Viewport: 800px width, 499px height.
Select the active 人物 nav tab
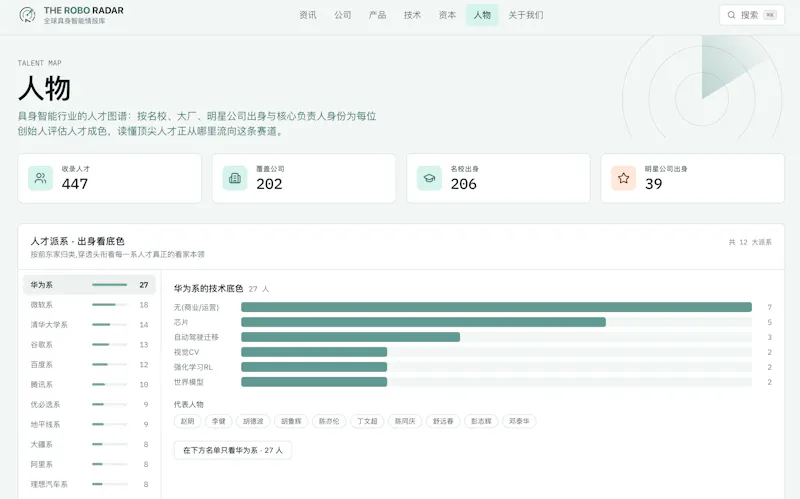tap(482, 15)
